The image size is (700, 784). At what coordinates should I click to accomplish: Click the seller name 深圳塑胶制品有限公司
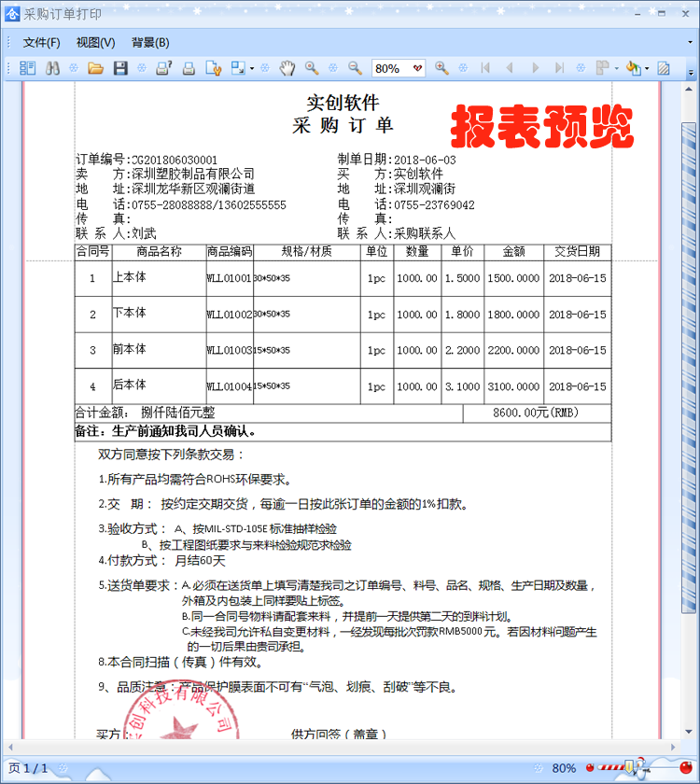(193, 174)
